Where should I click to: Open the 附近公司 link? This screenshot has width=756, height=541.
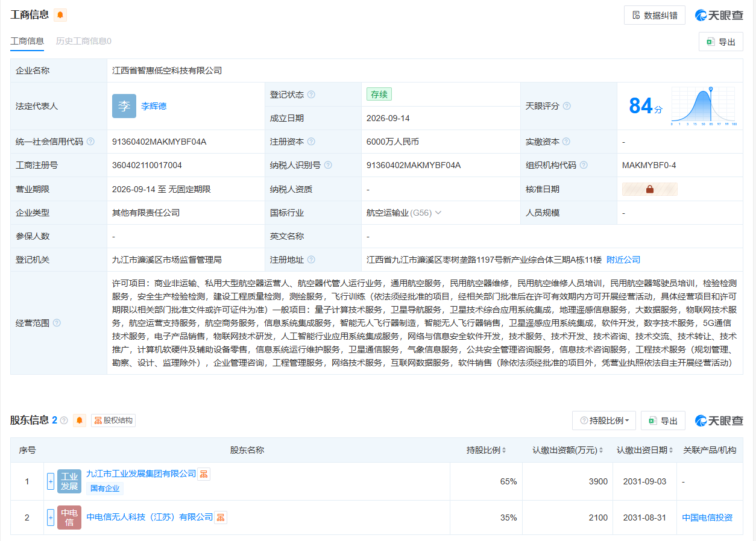tap(623, 260)
